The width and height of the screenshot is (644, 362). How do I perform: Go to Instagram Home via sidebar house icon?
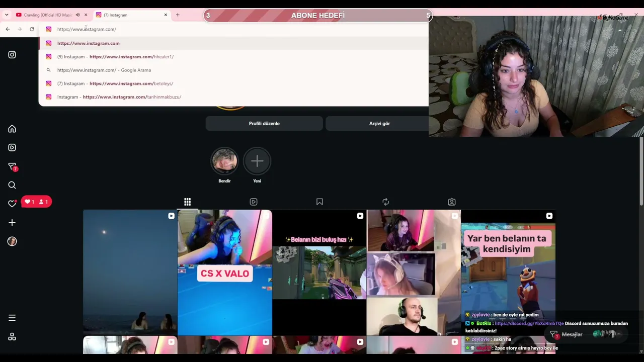12,129
